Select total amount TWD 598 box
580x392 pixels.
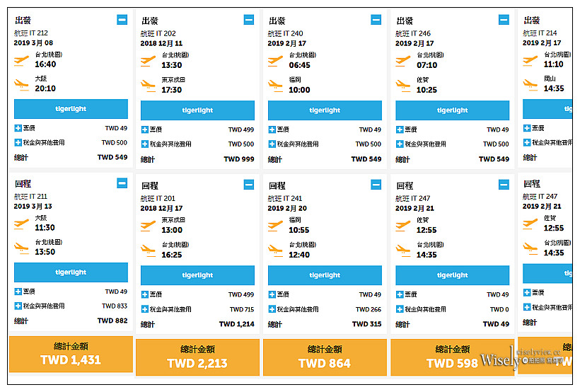coord(453,357)
